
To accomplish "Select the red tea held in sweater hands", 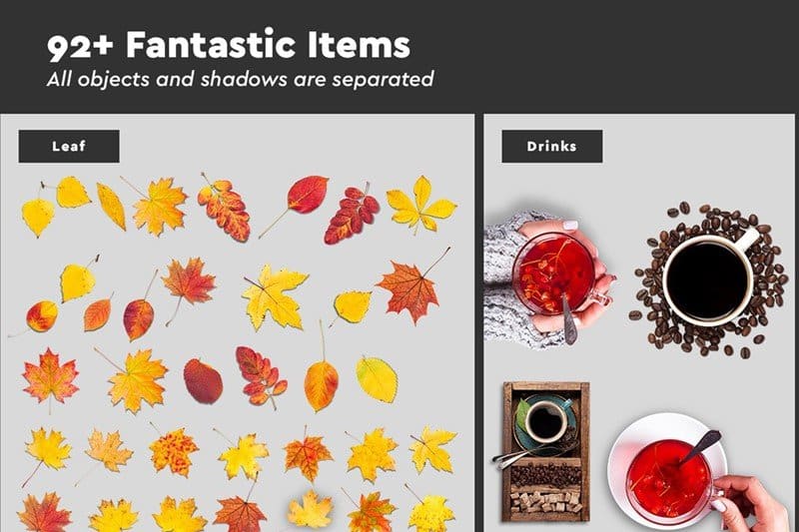I will tap(550, 279).
